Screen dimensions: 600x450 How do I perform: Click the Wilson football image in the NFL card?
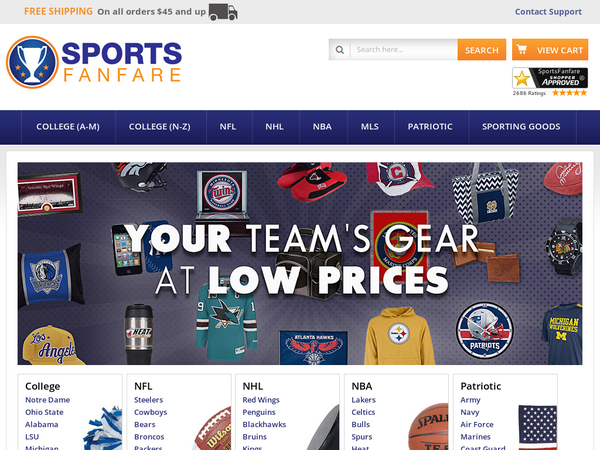(211, 429)
